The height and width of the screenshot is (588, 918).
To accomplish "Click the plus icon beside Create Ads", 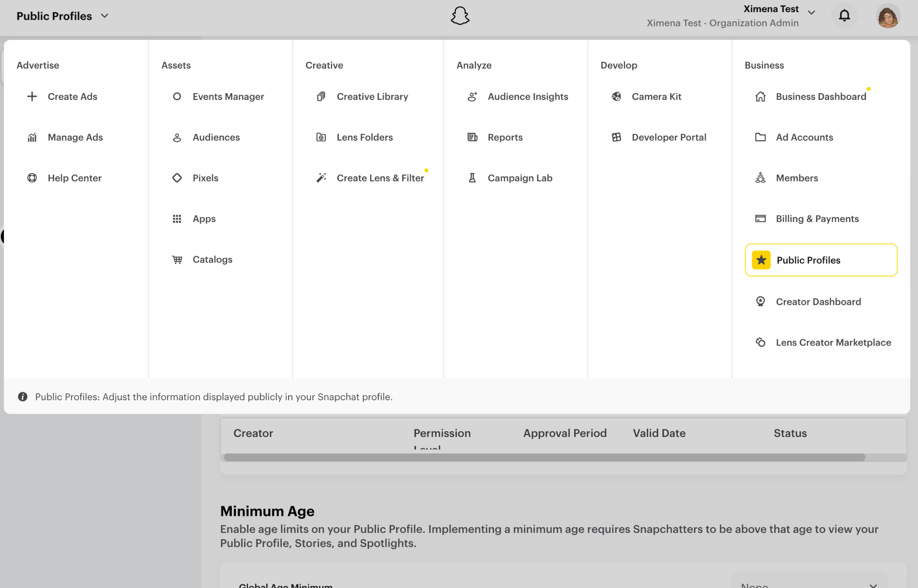I will coord(32,96).
